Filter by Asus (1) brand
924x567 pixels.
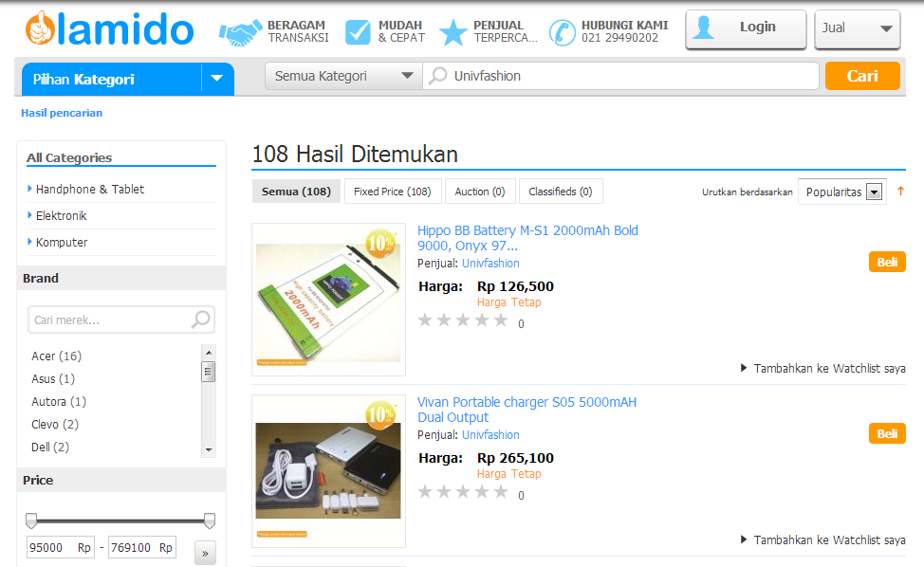53,378
